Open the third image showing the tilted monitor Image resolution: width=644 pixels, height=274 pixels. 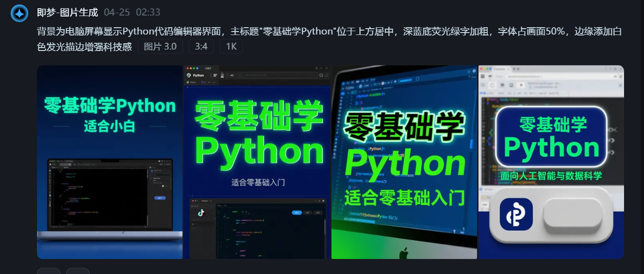[405, 162]
